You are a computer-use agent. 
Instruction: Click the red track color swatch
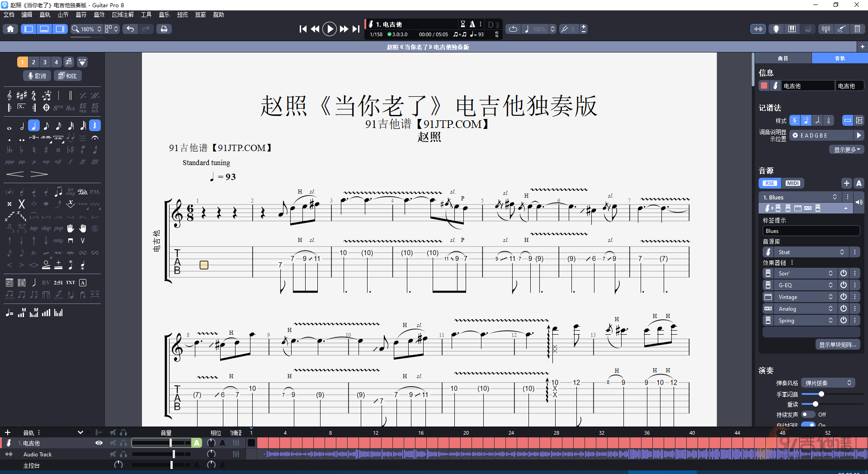tap(764, 85)
